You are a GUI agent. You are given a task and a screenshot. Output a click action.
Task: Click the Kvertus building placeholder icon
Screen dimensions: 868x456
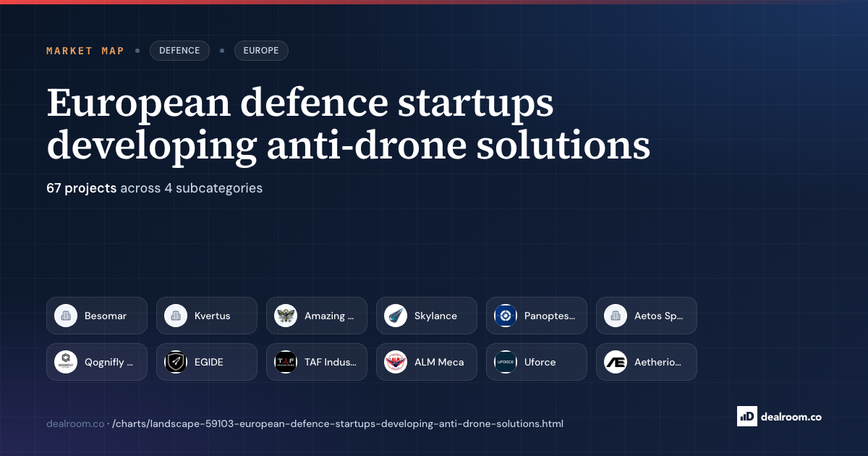tap(176, 316)
